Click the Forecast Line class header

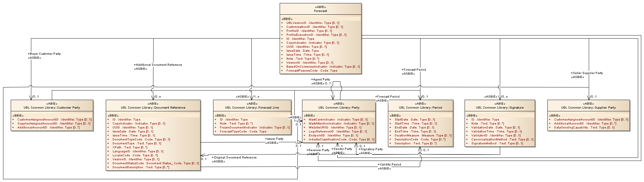pyautogui.click(x=252, y=108)
